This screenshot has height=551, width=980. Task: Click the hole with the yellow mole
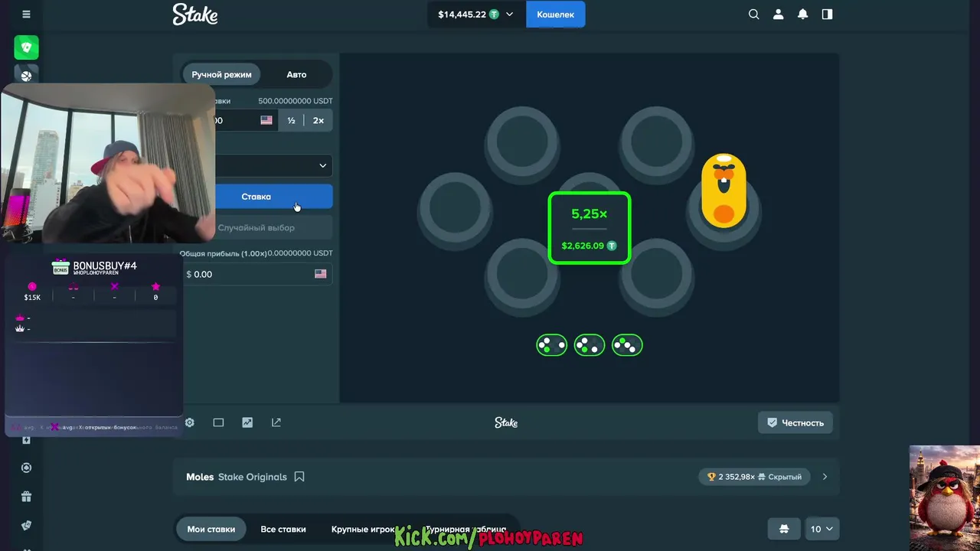click(724, 203)
